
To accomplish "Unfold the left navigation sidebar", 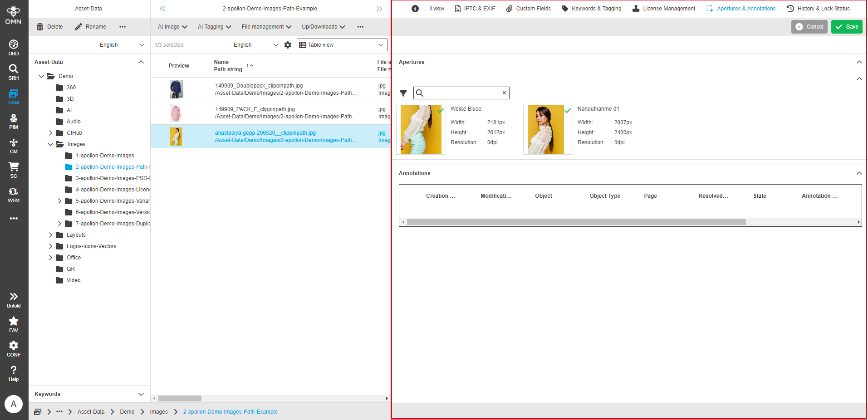I will pos(14,300).
